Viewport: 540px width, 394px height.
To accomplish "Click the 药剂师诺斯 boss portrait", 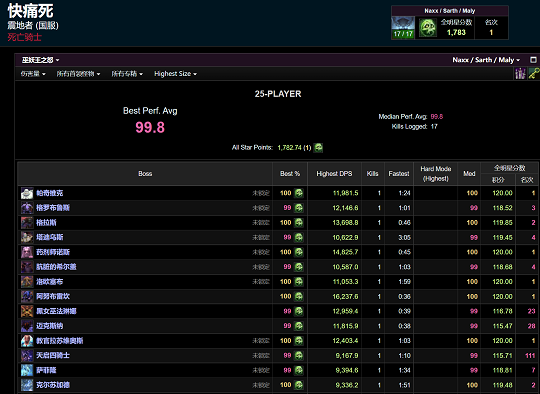I will (x=27, y=252).
